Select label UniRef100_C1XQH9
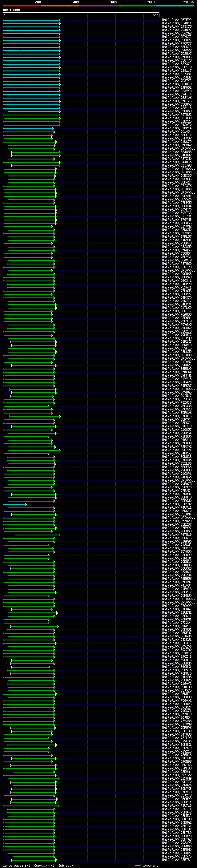The width and height of the screenshot is (197, 868). coord(177,779)
